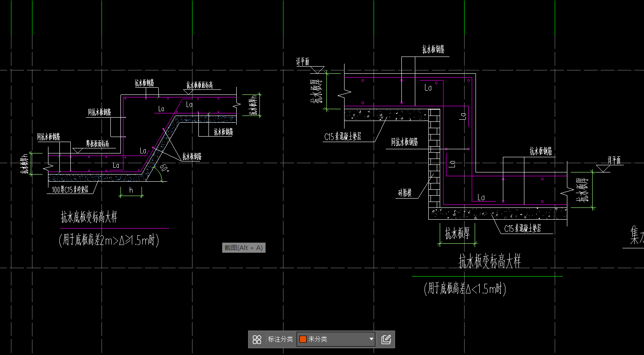Select the 砖胎模 label
Screen dimensions: 644x355
(x=405, y=193)
